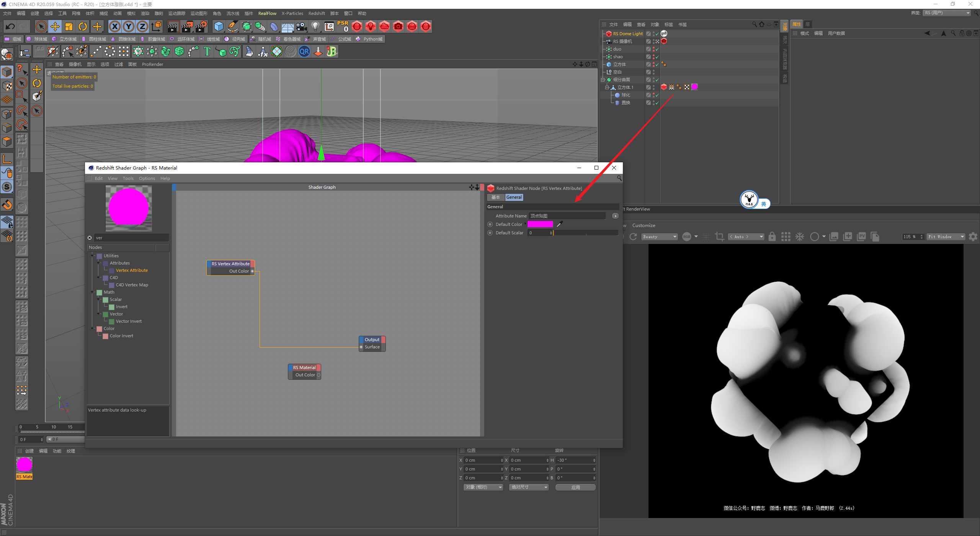Open the 对象 (相对) coordinate dropdown
Viewport: 980px width, 536px height.
[483, 487]
